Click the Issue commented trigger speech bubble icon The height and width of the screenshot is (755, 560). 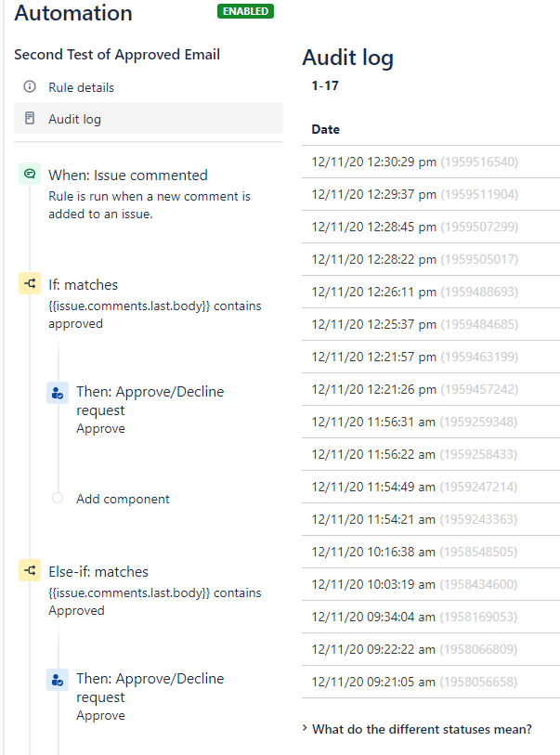point(30,174)
